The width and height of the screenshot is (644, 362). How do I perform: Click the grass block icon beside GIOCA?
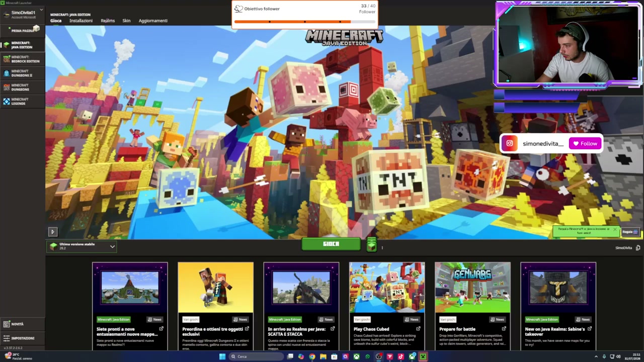371,245
